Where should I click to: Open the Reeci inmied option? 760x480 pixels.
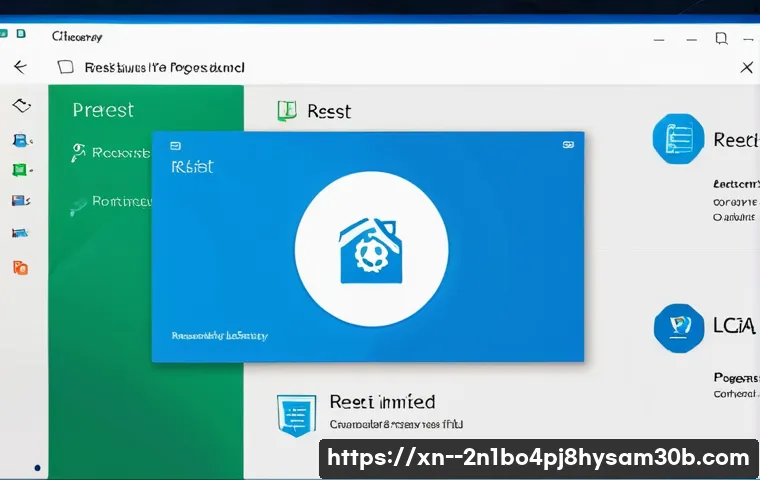(382, 401)
